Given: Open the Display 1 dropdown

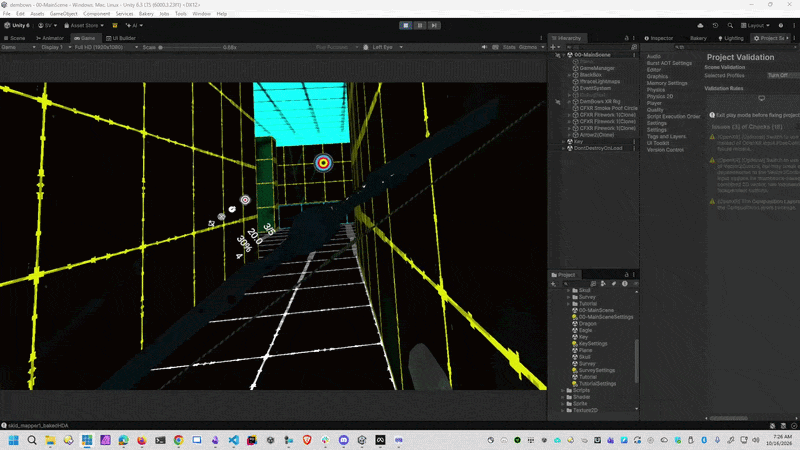Looking at the screenshot, I should 56,47.
